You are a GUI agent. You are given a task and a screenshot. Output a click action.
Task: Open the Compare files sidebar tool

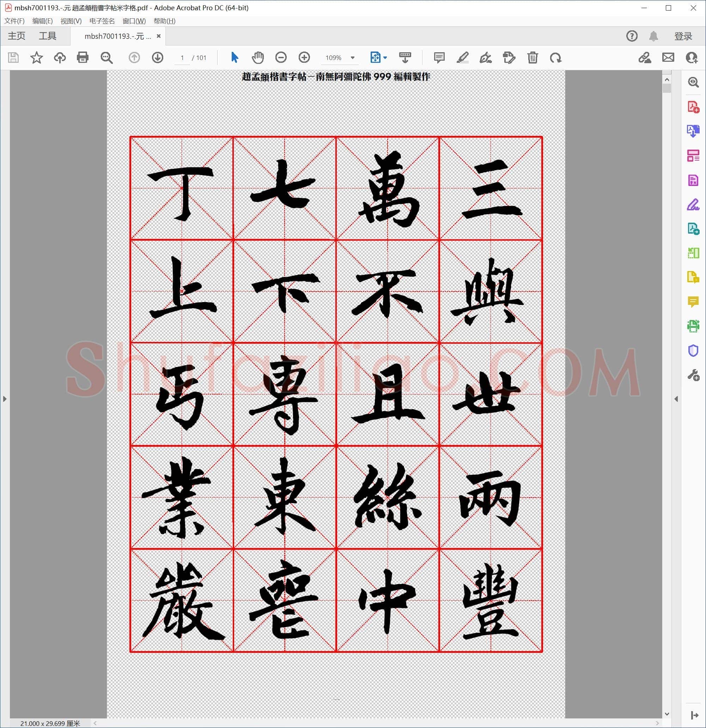[693, 253]
